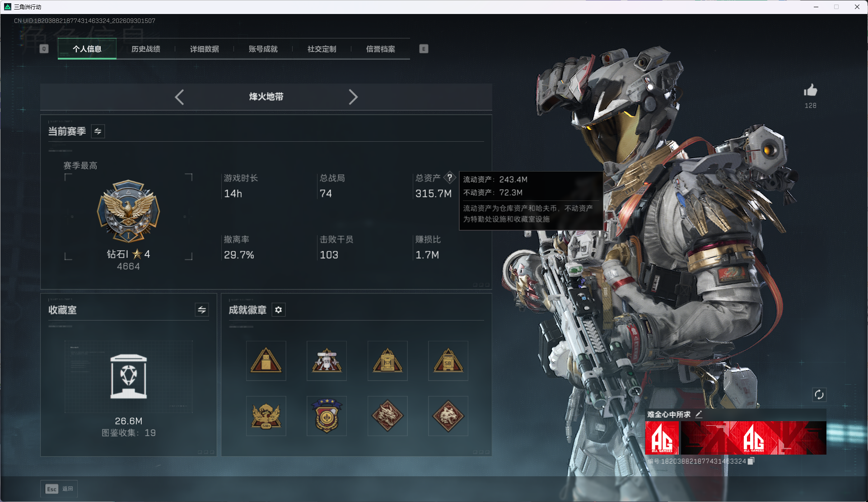
Task: Select the 个人信息 tab
Action: pyautogui.click(x=87, y=49)
